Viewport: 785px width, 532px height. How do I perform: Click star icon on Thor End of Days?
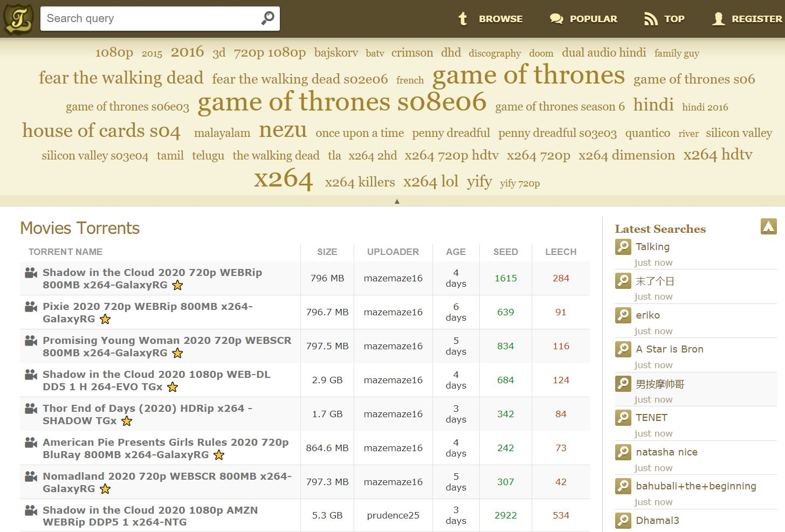click(127, 421)
